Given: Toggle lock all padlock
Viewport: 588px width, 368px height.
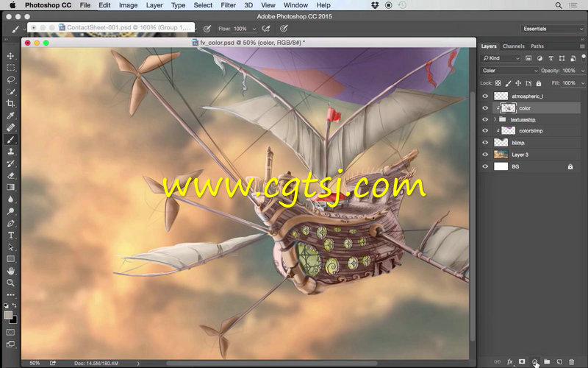Looking at the screenshot, I should point(539,83).
